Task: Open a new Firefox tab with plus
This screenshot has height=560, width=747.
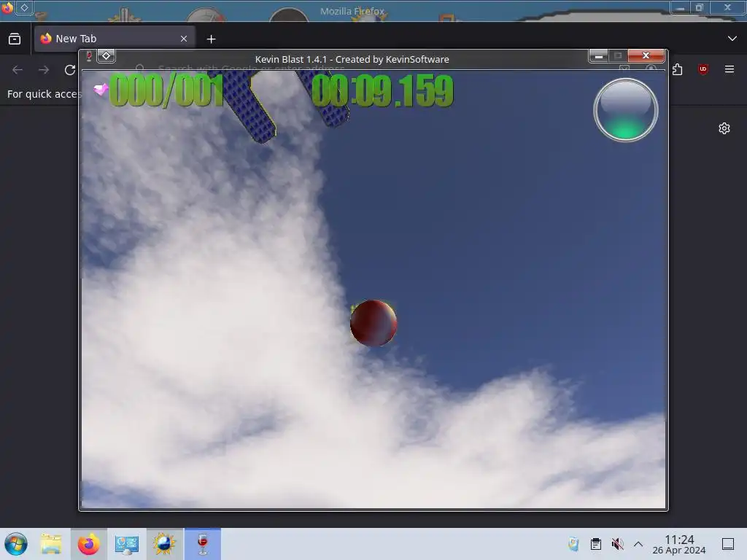Action: tap(211, 39)
